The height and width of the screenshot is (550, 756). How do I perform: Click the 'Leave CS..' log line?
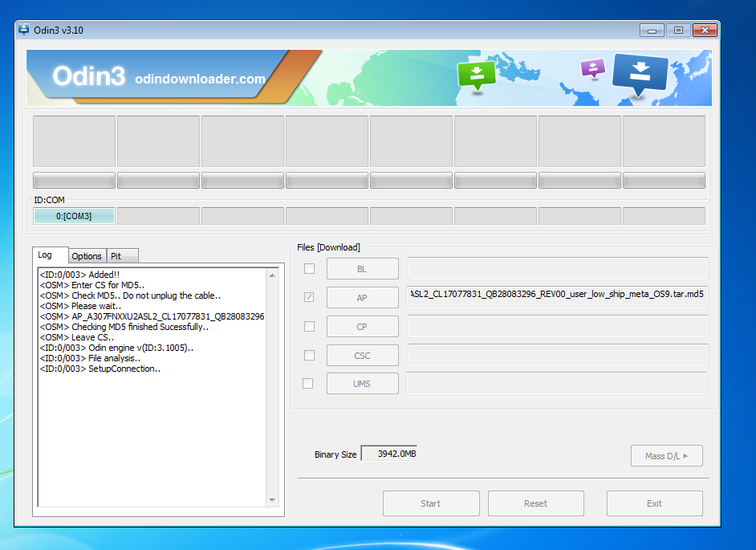coord(77,337)
